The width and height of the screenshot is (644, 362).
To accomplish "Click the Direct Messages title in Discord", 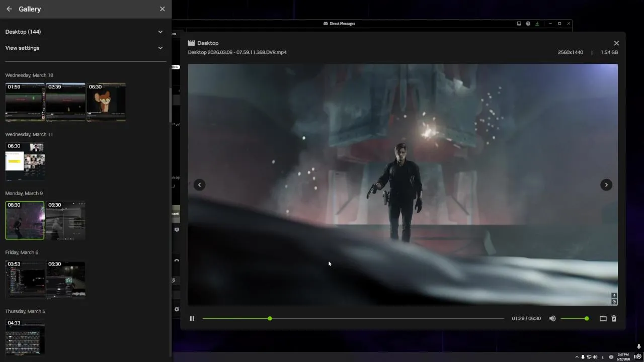I will coord(342,24).
